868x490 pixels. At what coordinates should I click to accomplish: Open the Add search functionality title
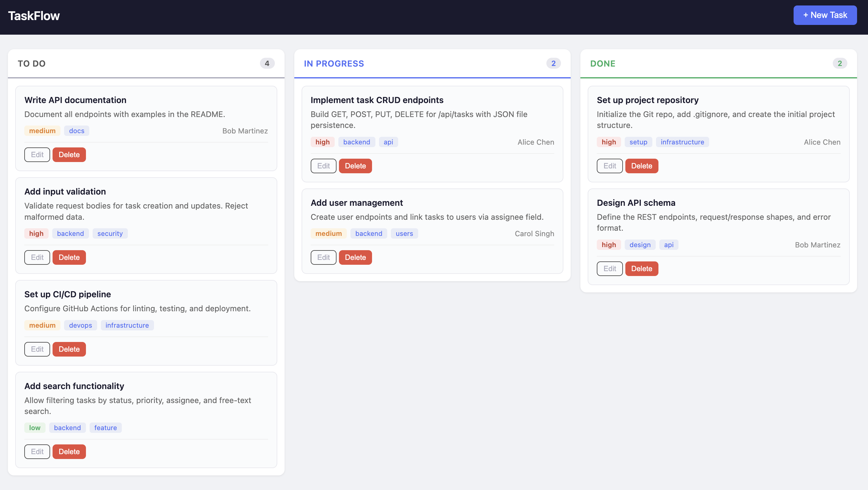click(x=74, y=386)
